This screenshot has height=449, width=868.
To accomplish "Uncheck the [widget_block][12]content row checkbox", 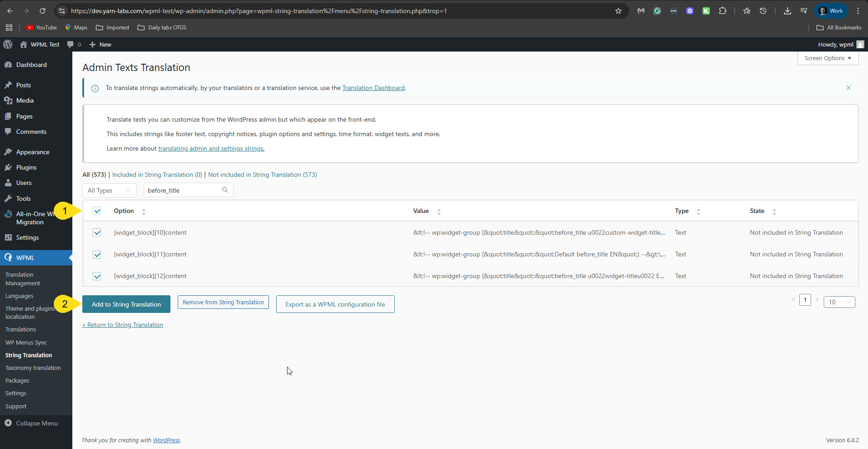I will (97, 276).
